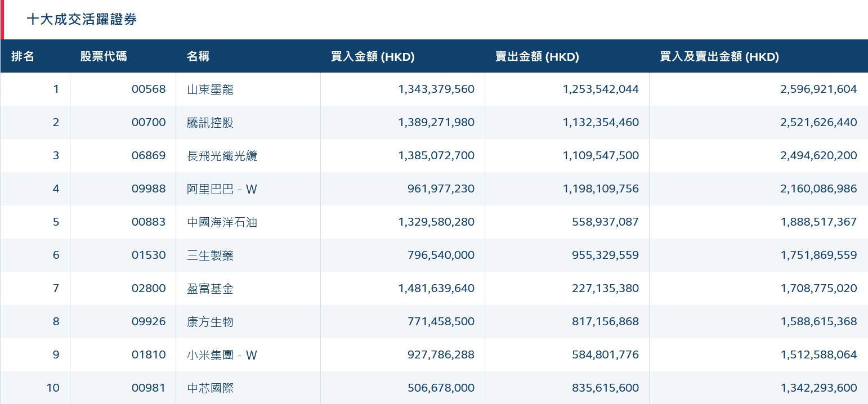Click 買入及賣出金額 (HKD) column header
The image size is (868, 404).
click(x=719, y=57)
